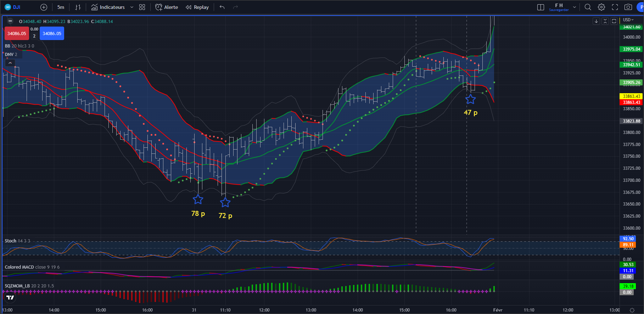This screenshot has height=314, width=644.
Task: Click the Févr date label on time axis
Action: (498, 310)
